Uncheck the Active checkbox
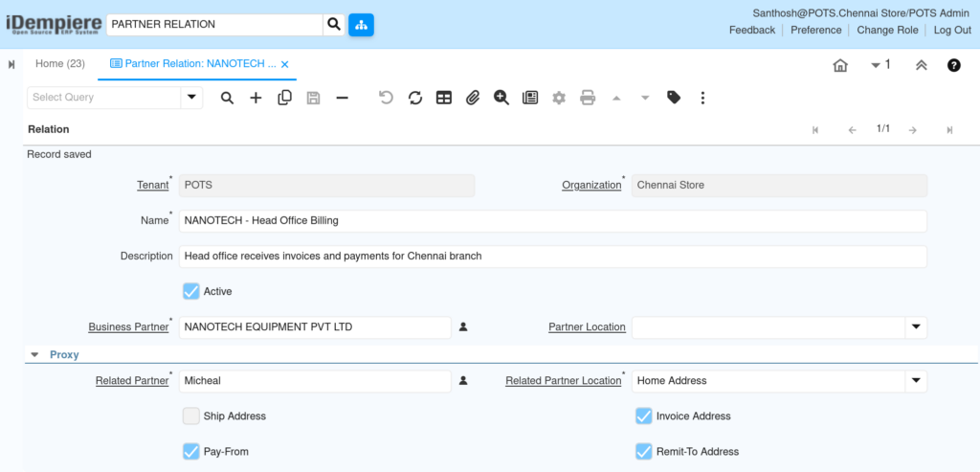980x472 pixels. [x=191, y=291]
